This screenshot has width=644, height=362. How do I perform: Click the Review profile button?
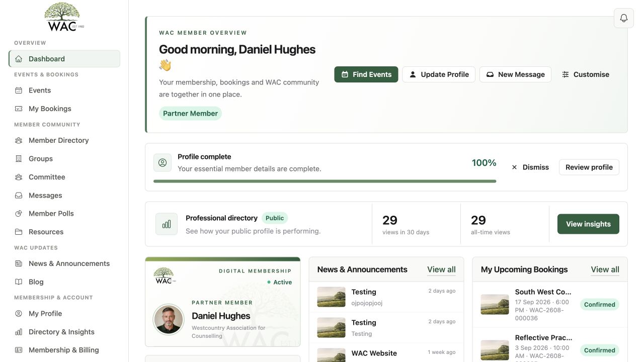(589, 167)
